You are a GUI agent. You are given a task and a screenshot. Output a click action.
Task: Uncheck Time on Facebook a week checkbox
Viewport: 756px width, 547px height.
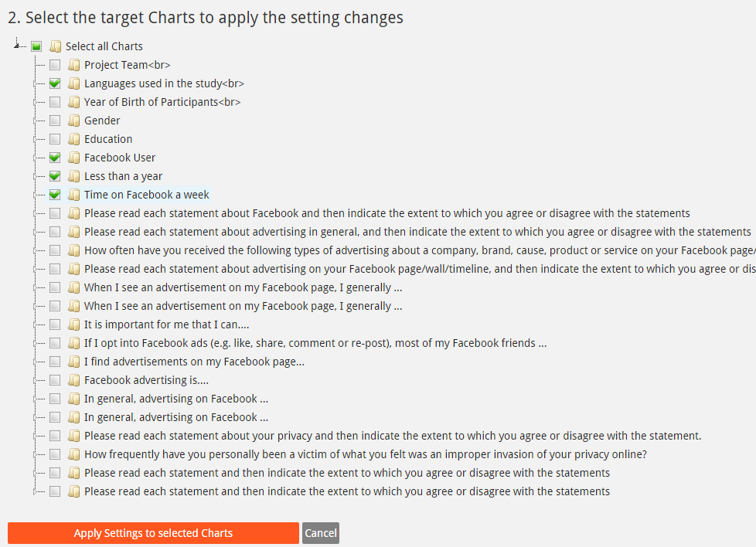(55, 195)
